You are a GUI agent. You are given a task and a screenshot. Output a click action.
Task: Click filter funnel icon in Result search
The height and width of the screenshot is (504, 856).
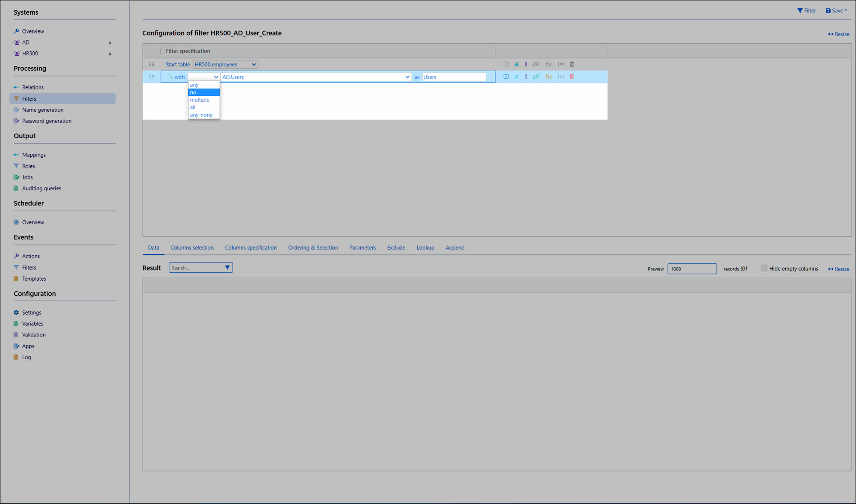click(x=227, y=268)
